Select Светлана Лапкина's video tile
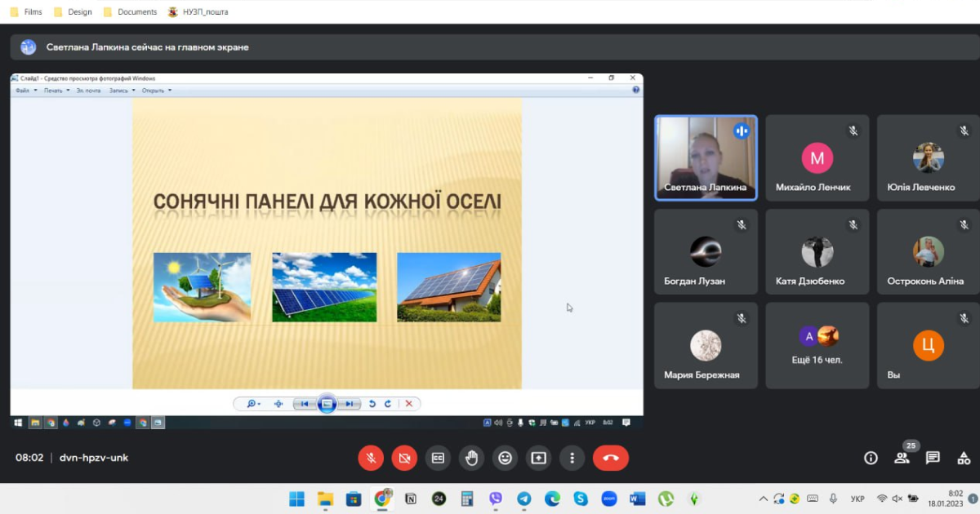The height and width of the screenshot is (514, 980). [x=706, y=157]
